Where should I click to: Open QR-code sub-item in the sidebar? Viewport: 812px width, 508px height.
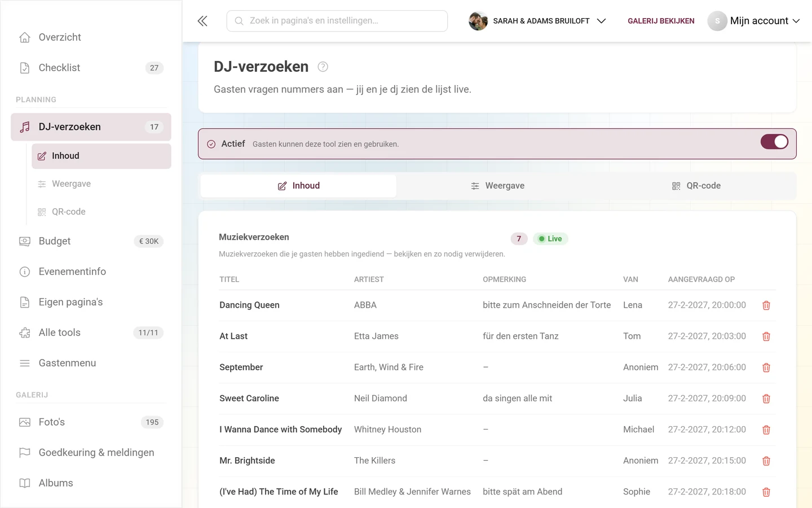(101, 212)
